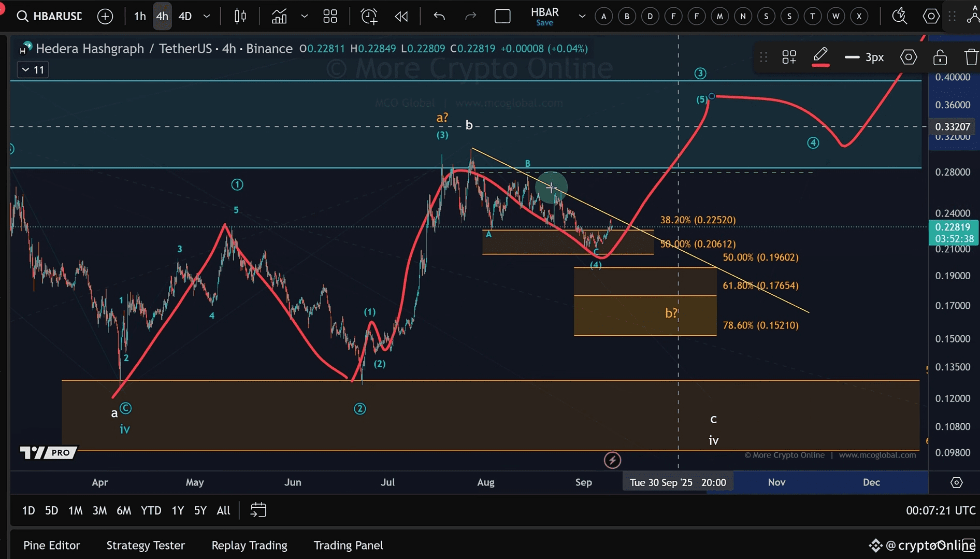This screenshot has width=980, height=559.
Task: Click the Hedera Hashgraph / TetherUS title
Action: [x=124, y=49]
